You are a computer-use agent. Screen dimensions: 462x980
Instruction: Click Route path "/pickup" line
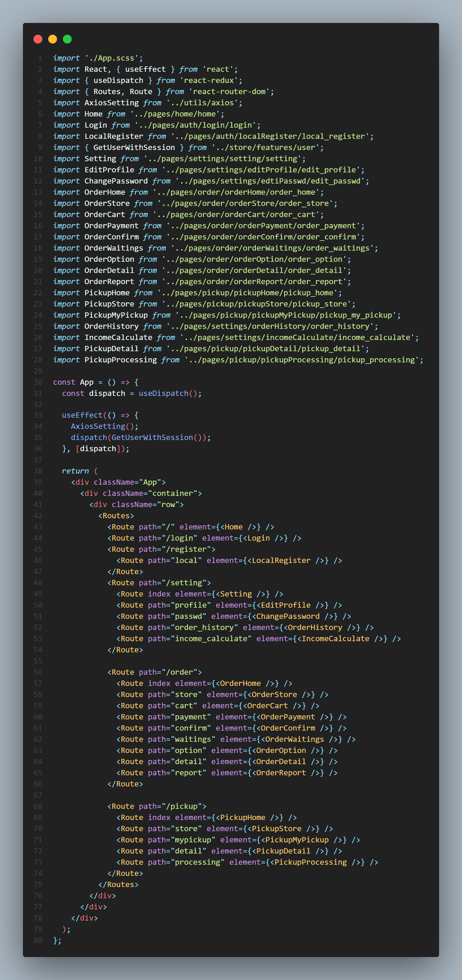(157, 806)
